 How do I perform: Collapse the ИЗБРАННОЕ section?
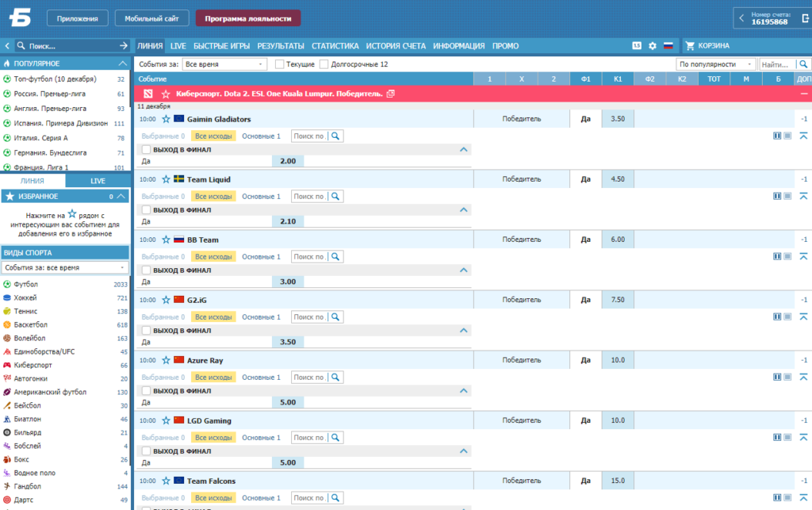point(121,196)
